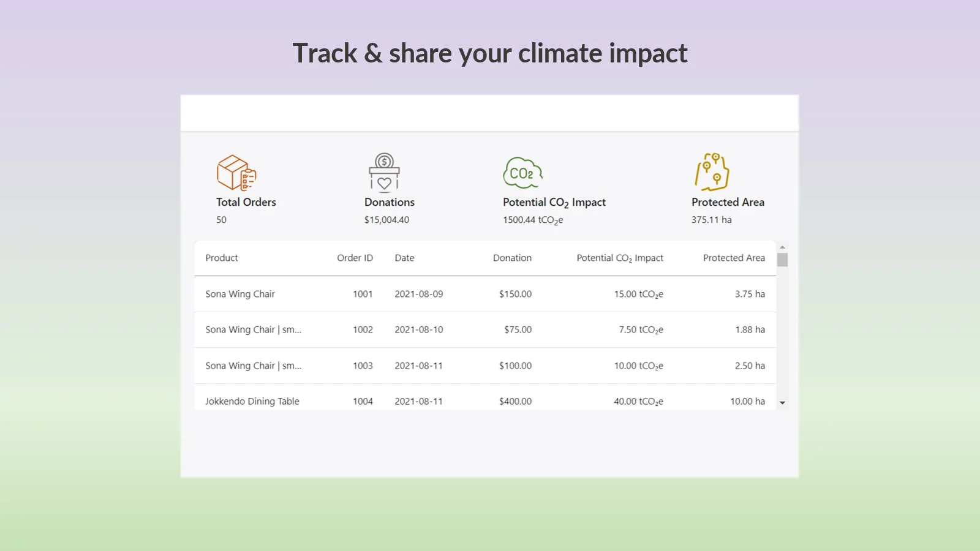The width and height of the screenshot is (980, 551).
Task: Click the Donation column header
Action: pos(512,258)
